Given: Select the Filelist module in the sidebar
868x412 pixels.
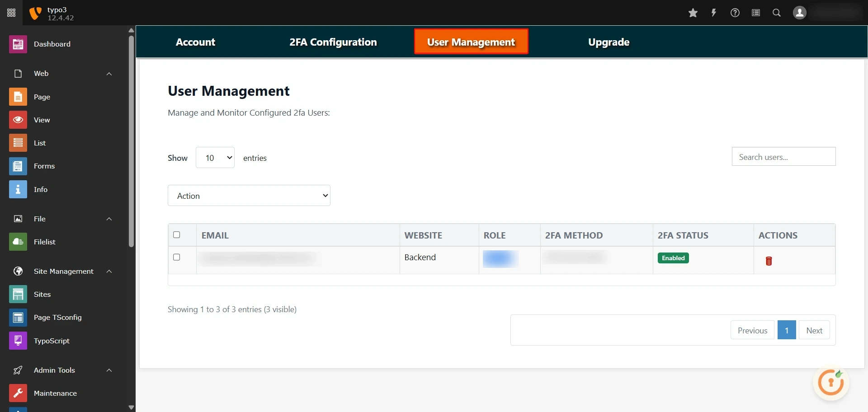Looking at the screenshot, I should point(44,241).
